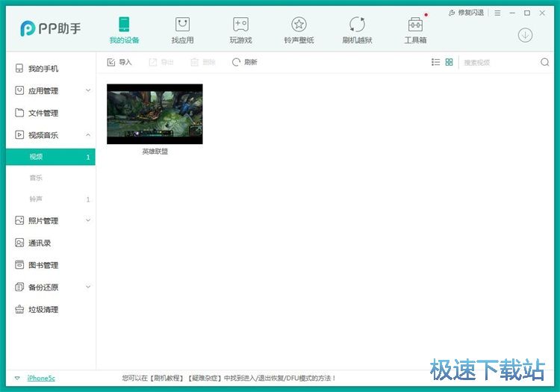Viewport: 560px width, 392px height.
Task: Click the 垃圾清理 basket icon
Action: [19, 309]
